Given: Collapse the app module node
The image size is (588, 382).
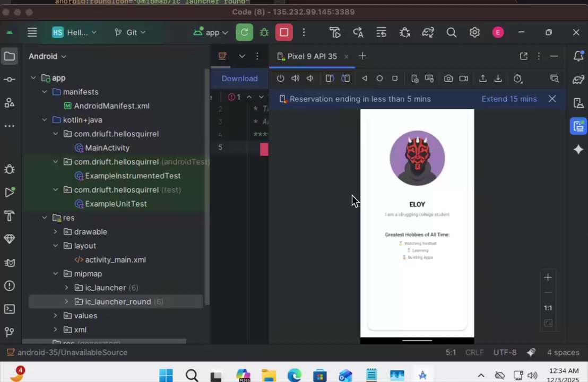Looking at the screenshot, I should click(33, 78).
